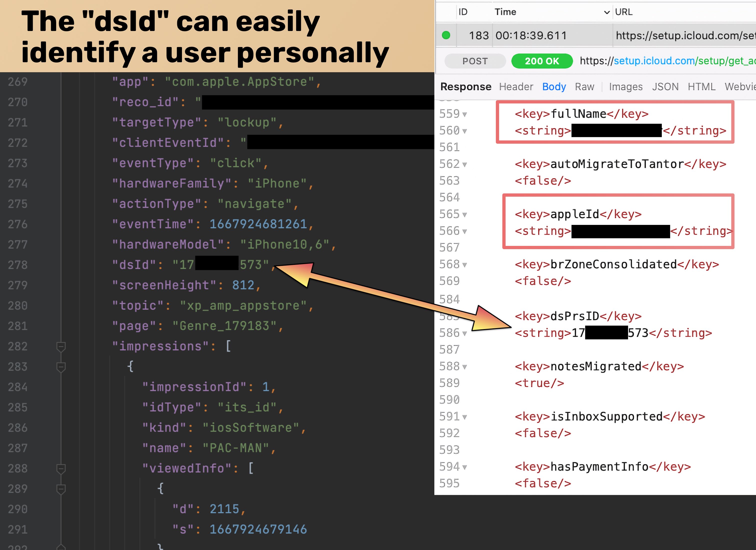Select the JSON view tab
The width and height of the screenshot is (756, 550).
coord(665,87)
